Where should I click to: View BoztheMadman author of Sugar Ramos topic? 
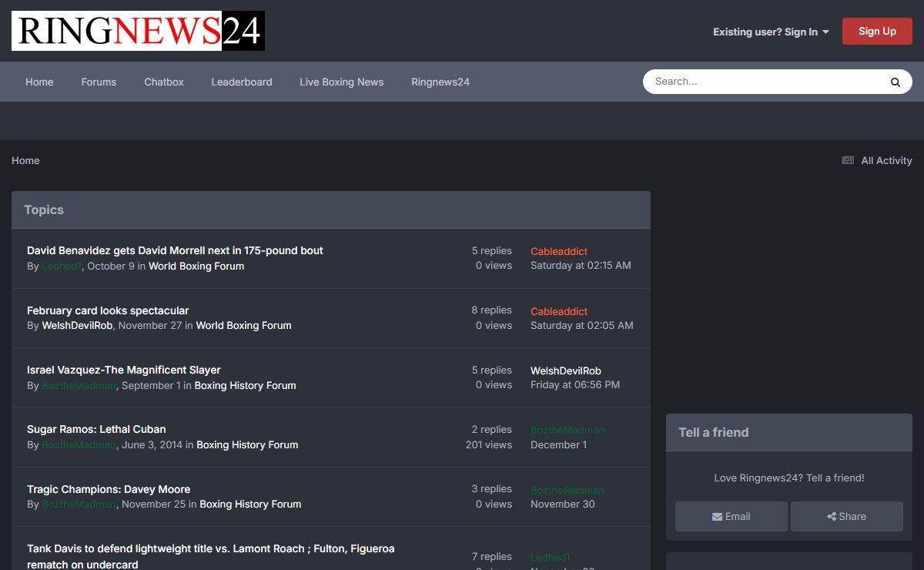coord(79,444)
